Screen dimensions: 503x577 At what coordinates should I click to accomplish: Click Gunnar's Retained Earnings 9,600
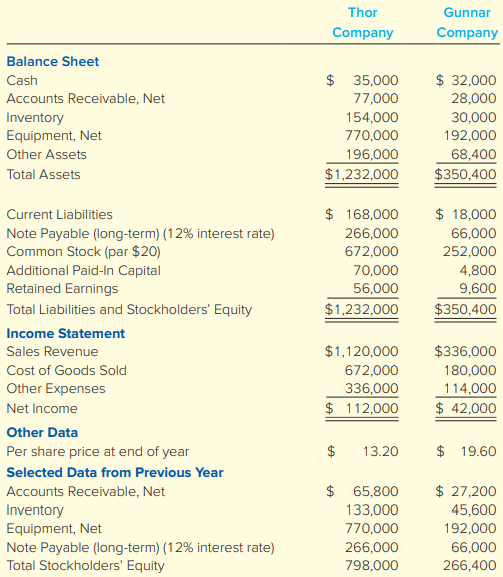point(478,288)
